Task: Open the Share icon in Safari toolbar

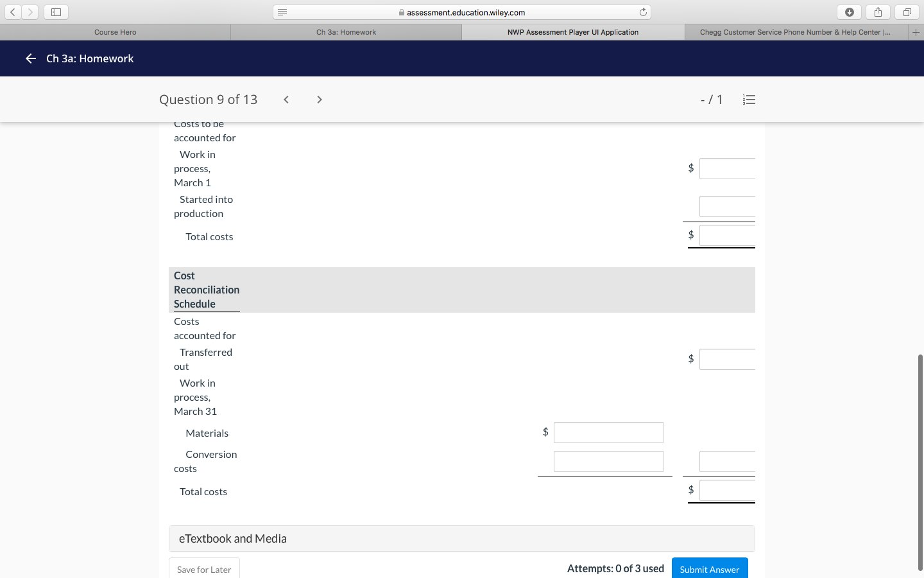Action: 878,12
